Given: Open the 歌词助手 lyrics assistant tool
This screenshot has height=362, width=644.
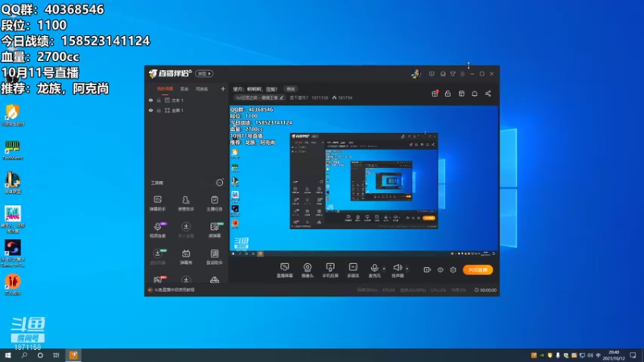Looking at the screenshot, I should point(214,257).
